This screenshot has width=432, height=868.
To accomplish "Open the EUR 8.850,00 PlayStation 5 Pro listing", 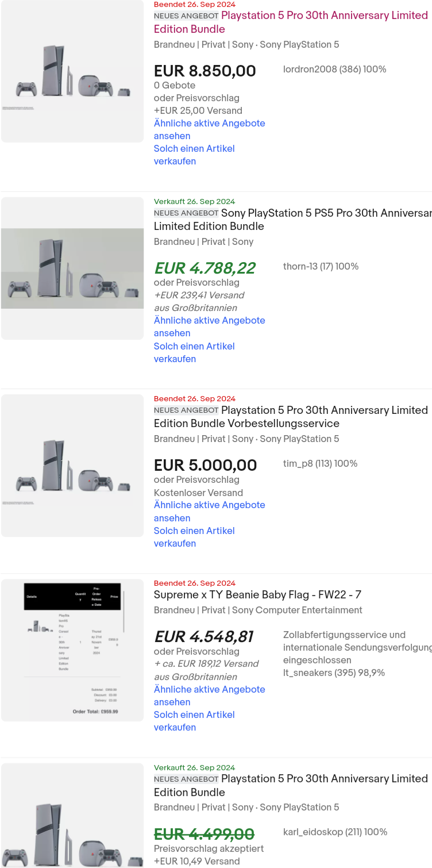I will 290,22.
